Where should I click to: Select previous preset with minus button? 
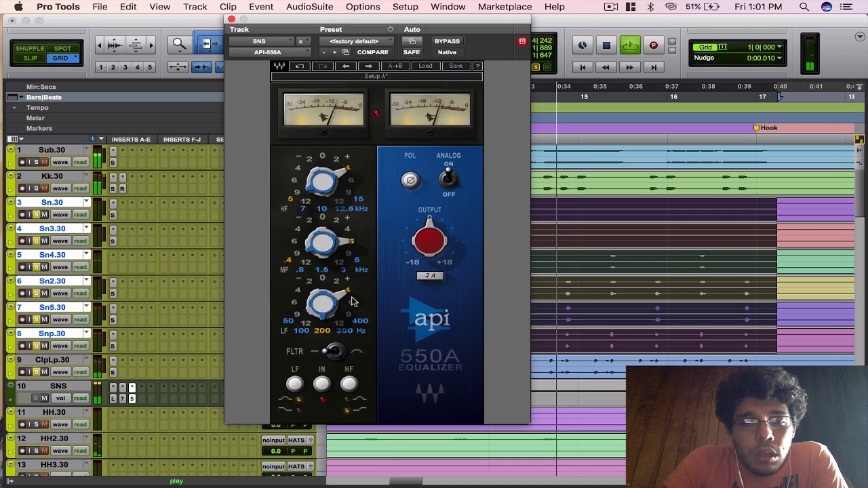point(323,52)
